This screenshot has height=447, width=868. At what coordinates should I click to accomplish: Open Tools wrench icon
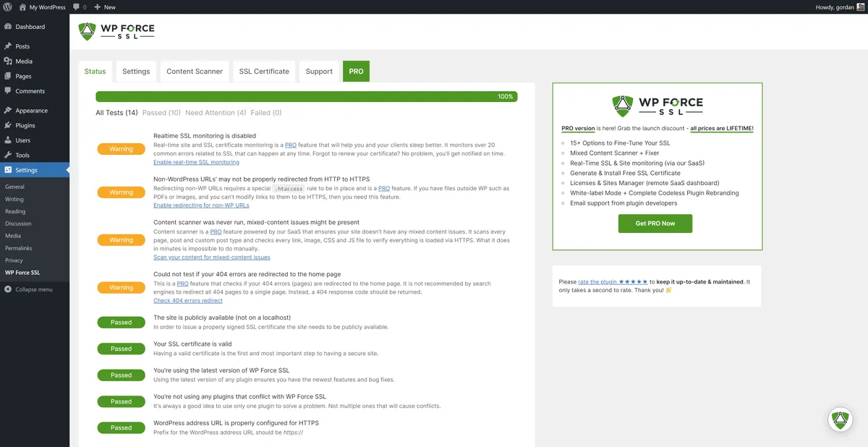click(8, 155)
